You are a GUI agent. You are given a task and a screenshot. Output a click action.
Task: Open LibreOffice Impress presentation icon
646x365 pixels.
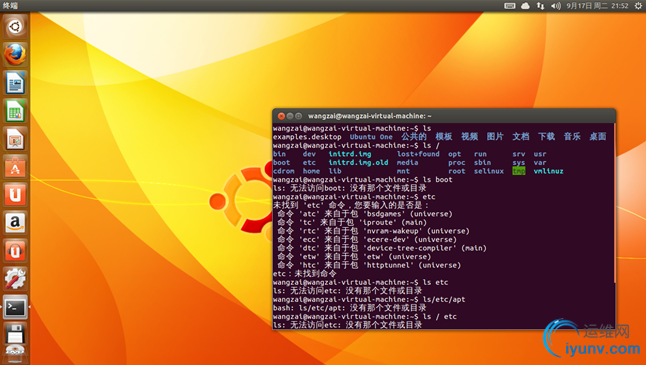pos(15,138)
